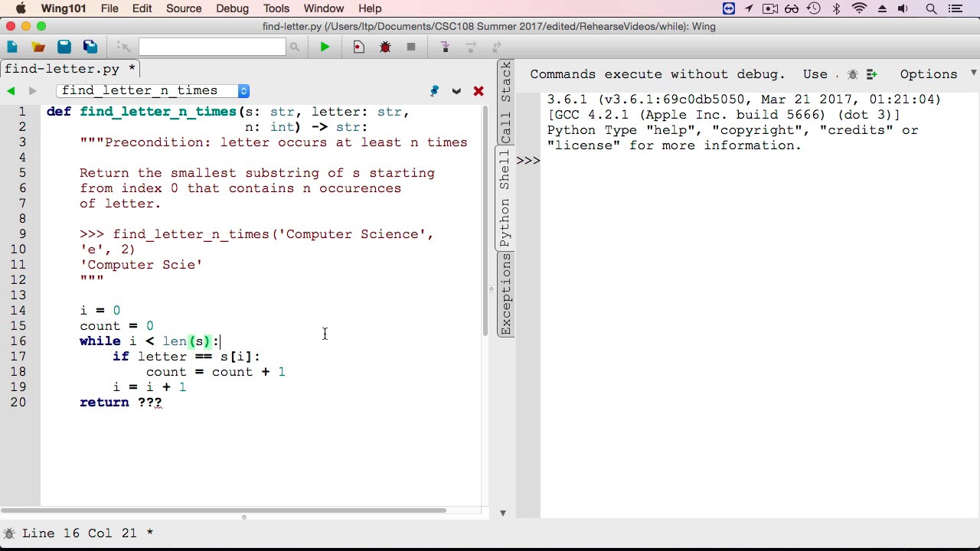
Task: Open the find_letter_n_times symbol dropdown
Action: 152,90
